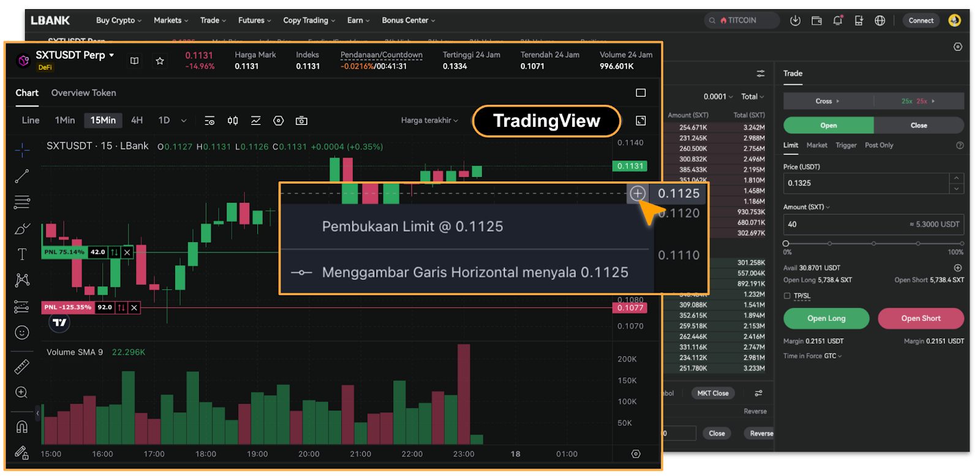Click the TradingView logo on chart
This screenshot has width=980, height=476.
(x=59, y=322)
